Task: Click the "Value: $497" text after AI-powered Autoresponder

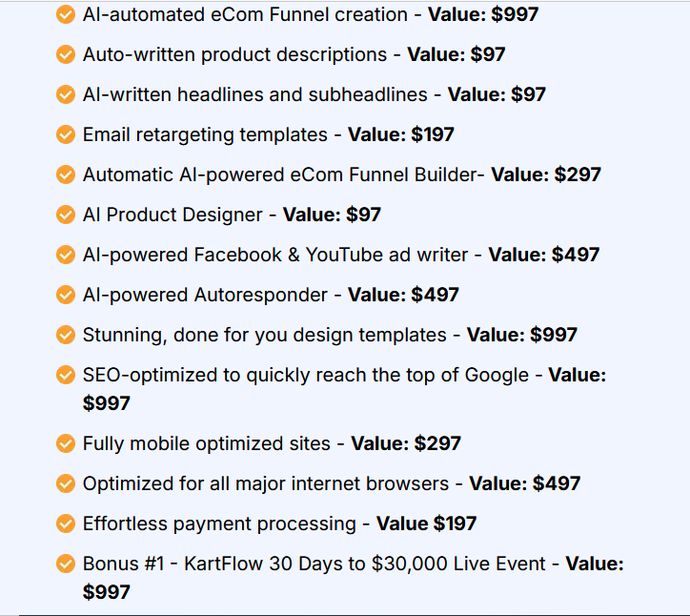Action: tap(403, 295)
